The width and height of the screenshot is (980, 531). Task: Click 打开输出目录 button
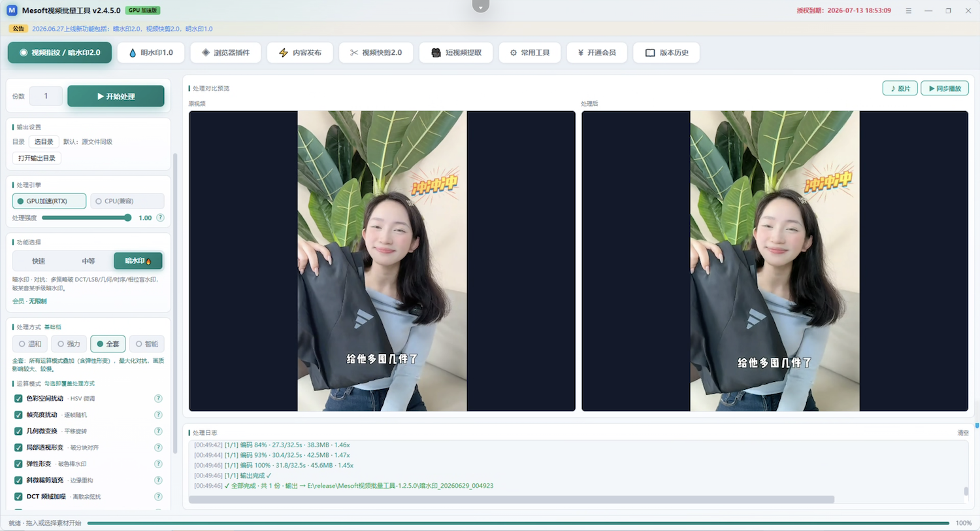37,158
